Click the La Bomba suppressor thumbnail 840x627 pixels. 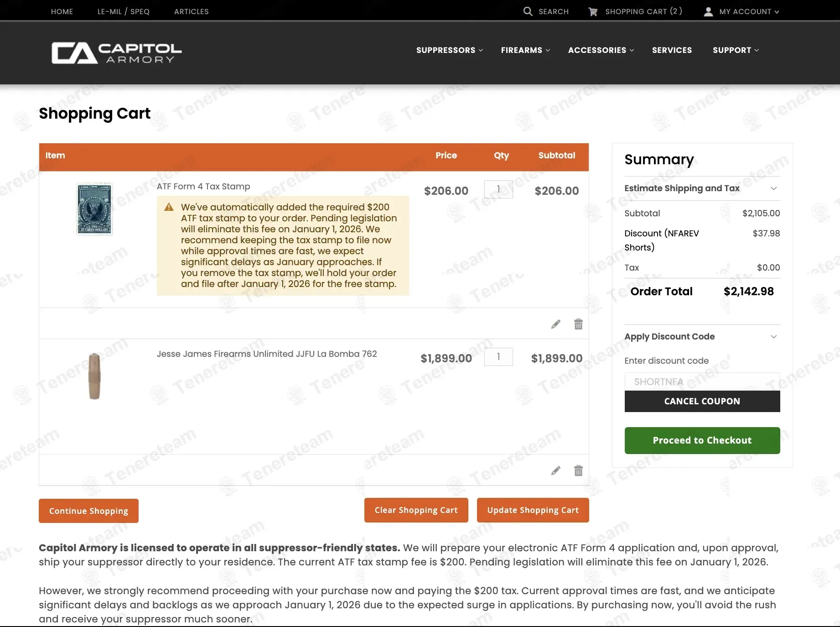click(94, 376)
